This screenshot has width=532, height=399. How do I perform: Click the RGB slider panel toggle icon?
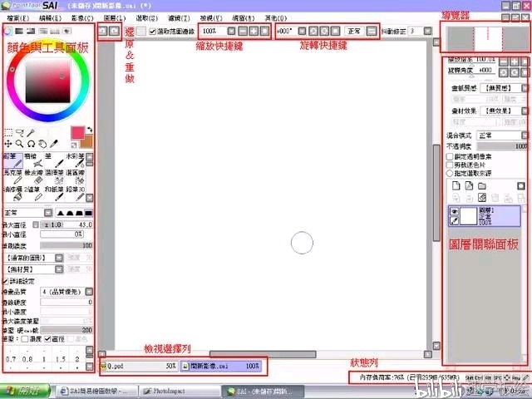click(x=19, y=32)
